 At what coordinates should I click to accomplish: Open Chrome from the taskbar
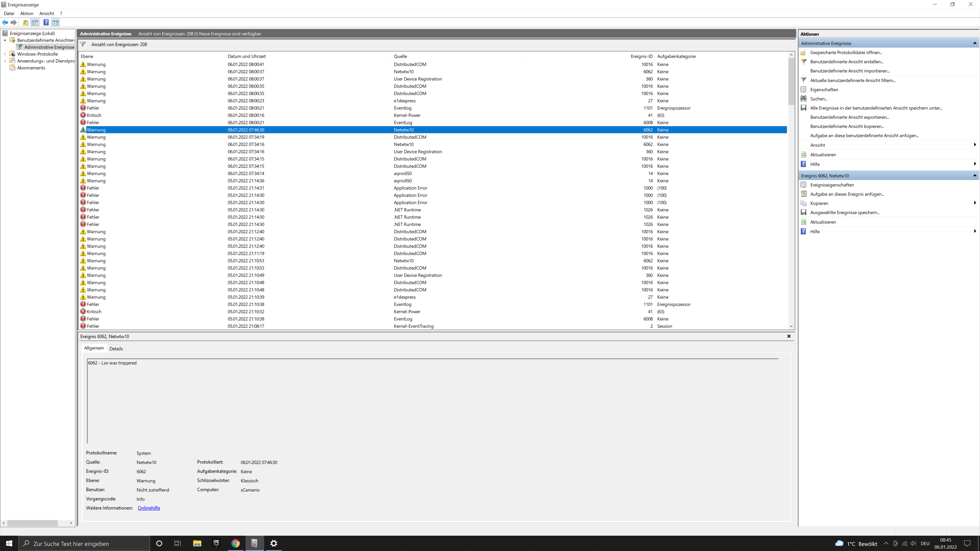click(236, 543)
